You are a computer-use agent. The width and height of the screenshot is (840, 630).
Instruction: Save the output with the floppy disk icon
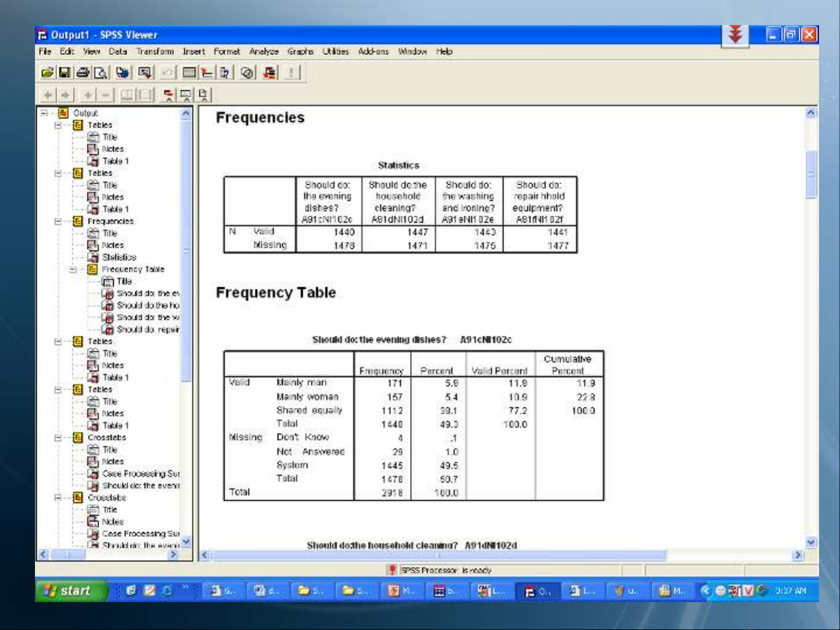coord(65,72)
